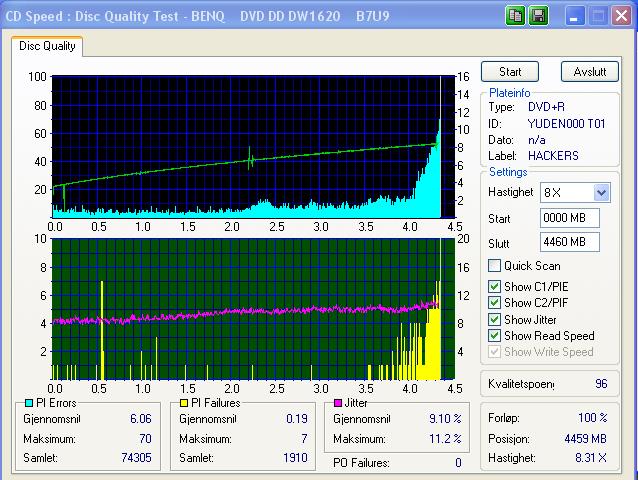Click the Posisjon value 4459 MB
Screen dimensions: 638x480
[x=585, y=439]
